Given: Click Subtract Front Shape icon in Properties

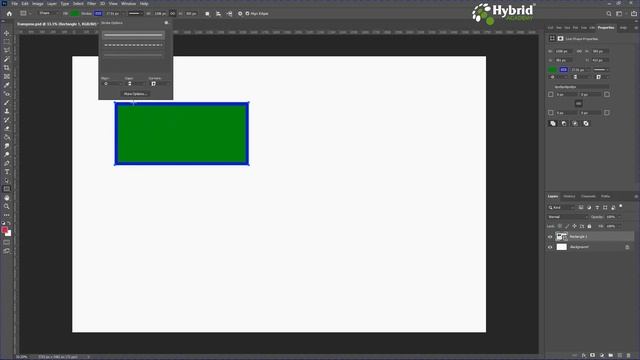Looking at the screenshot, I should tap(564, 123).
